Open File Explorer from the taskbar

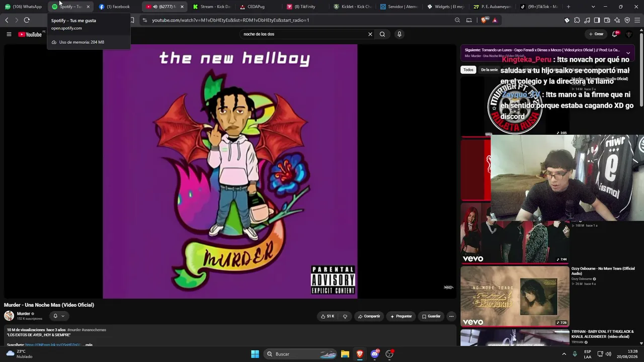(345, 354)
